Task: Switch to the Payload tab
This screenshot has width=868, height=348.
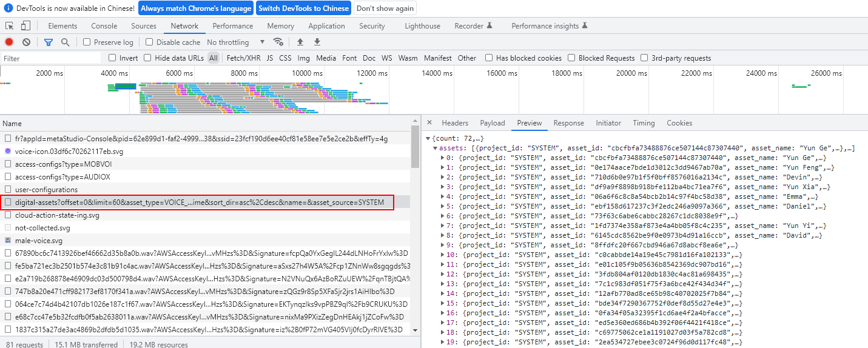Action: 493,122
